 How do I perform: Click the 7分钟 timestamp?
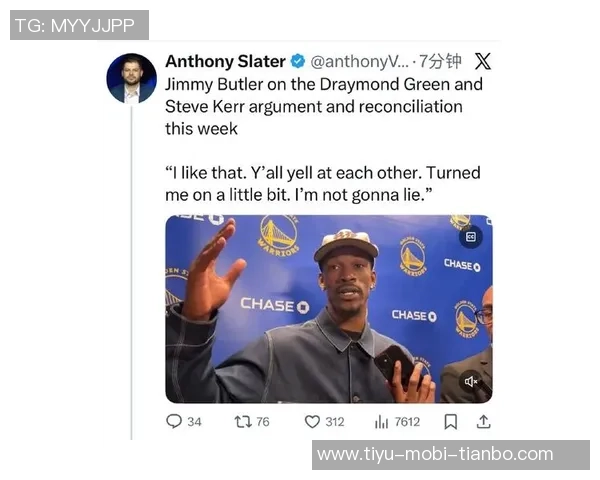pyautogui.click(x=440, y=61)
